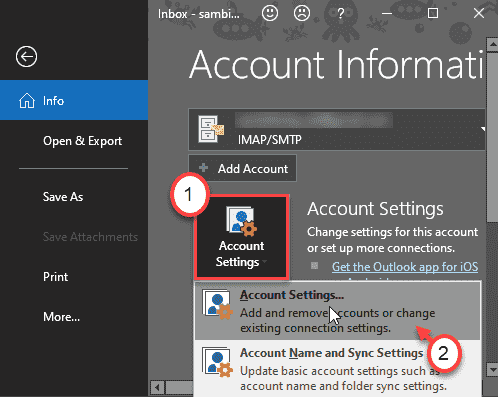Follow the Get the Outlook app for iOS link
The height and width of the screenshot is (397, 498).
point(405,267)
